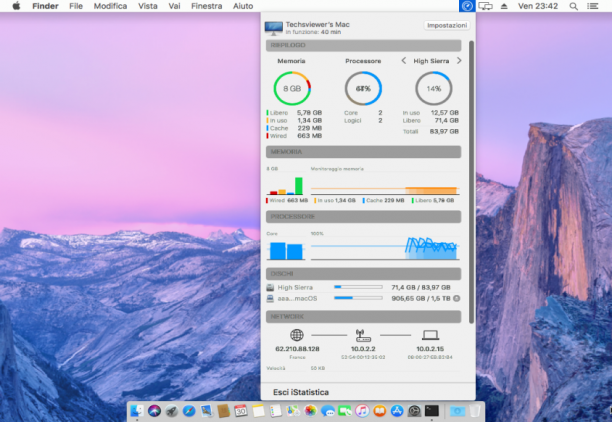
Task: Click the 14% disk usage ring
Action: click(434, 88)
